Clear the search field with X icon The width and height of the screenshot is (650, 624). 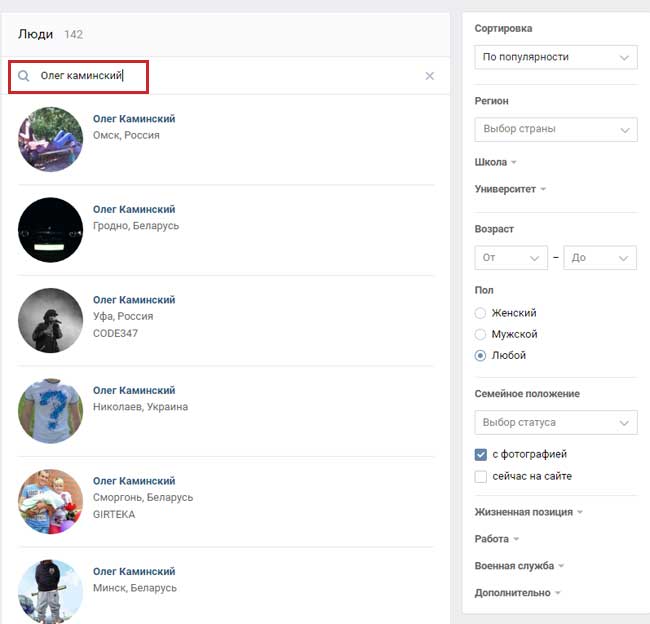pyautogui.click(x=430, y=76)
